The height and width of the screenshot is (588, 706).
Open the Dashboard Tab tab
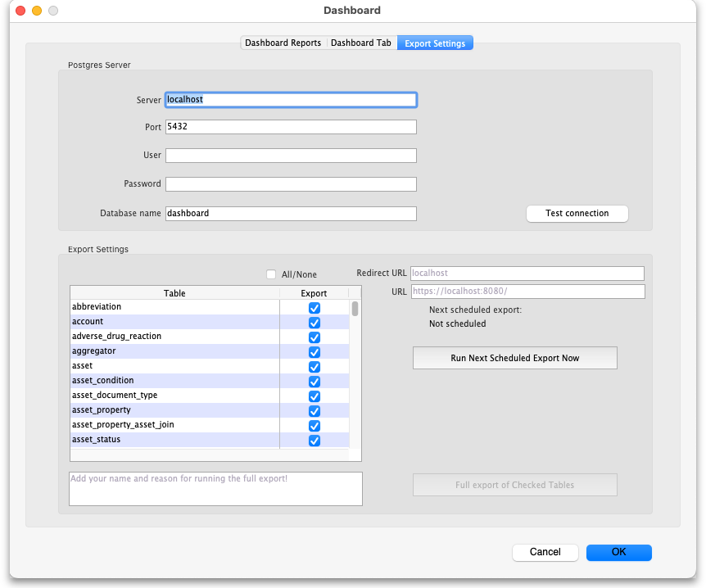pyautogui.click(x=360, y=43)
